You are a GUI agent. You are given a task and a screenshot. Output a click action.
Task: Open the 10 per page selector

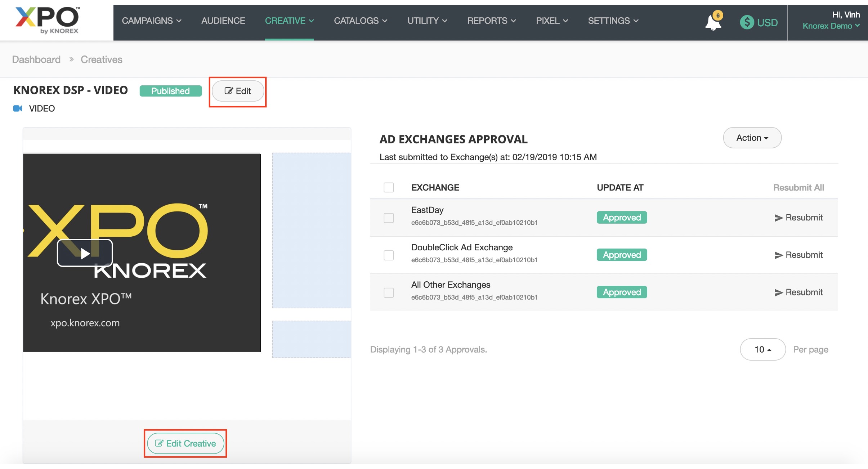(x=763, y=349)
